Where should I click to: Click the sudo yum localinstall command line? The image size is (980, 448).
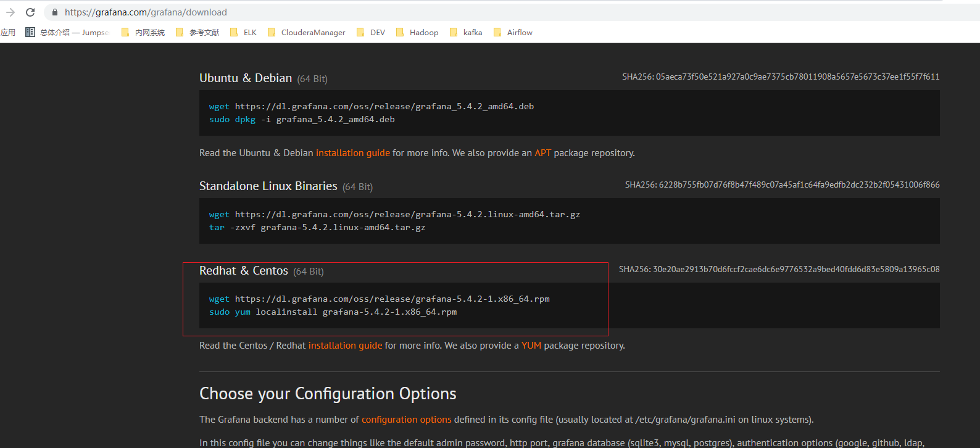coord(333,312)
